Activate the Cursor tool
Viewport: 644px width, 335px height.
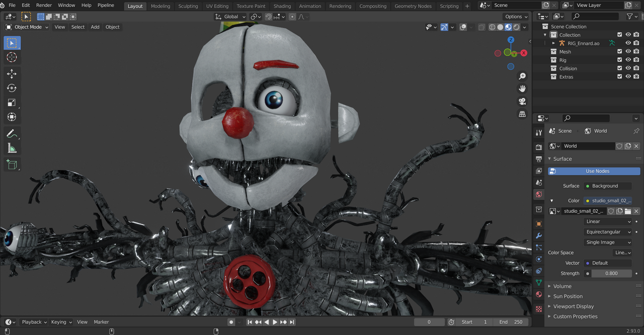pyautogui.click(x=12, y=57)
